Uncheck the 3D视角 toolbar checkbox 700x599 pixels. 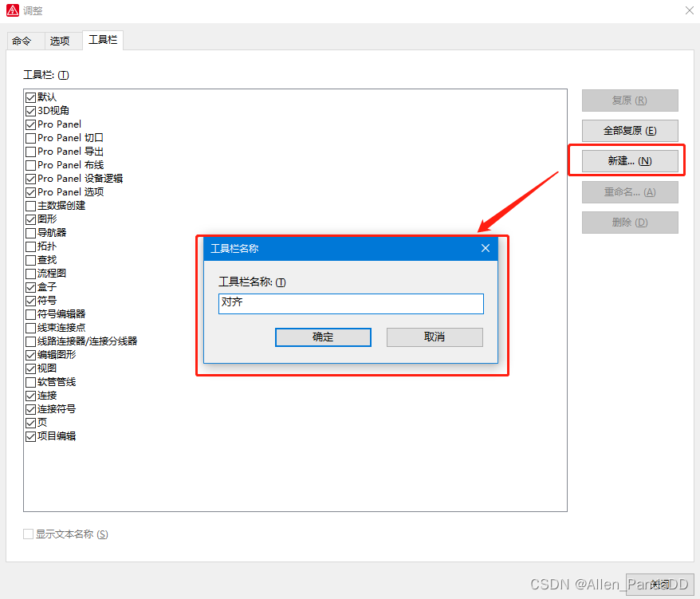click(31, 111)
